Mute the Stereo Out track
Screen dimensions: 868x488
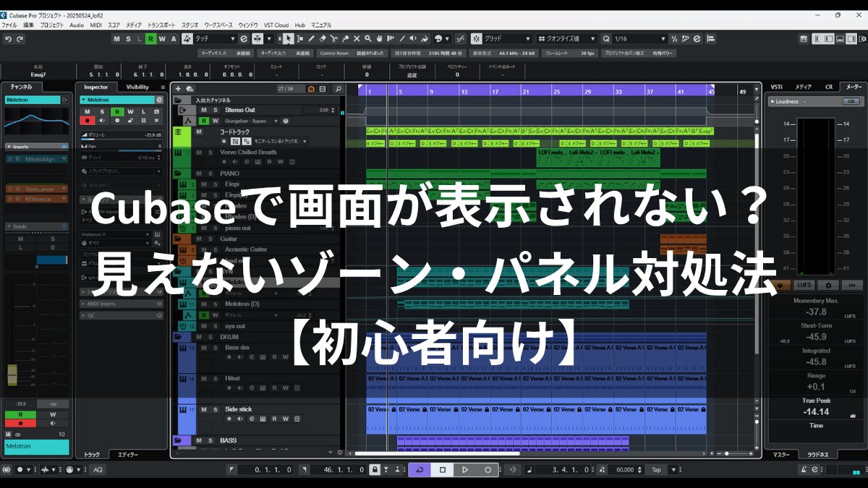204,110
